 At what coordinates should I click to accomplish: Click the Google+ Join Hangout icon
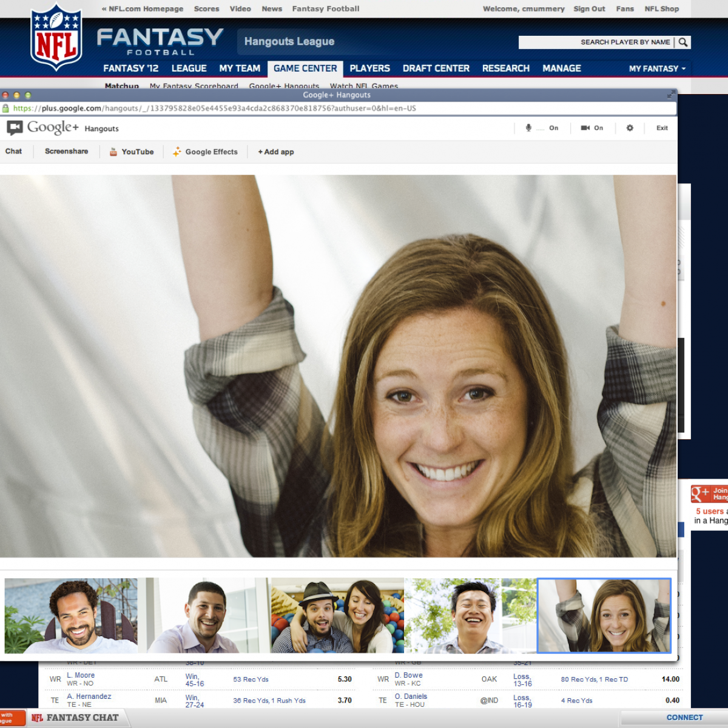[701, 493]
